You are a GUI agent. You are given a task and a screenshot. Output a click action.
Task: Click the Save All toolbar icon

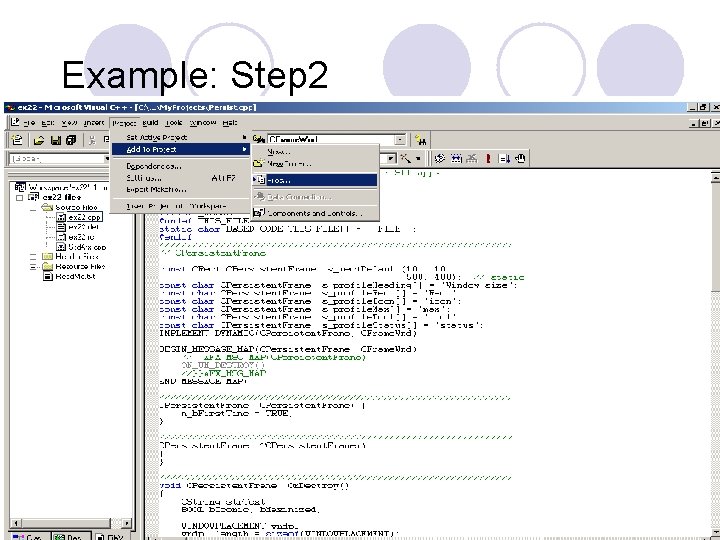point(71,140)
